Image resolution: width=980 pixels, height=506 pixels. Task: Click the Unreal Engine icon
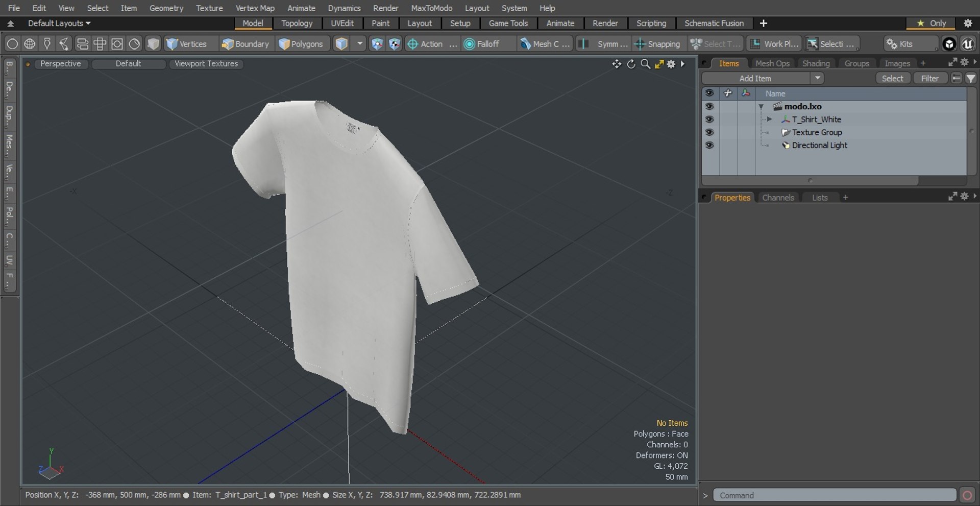click(968, 44)
